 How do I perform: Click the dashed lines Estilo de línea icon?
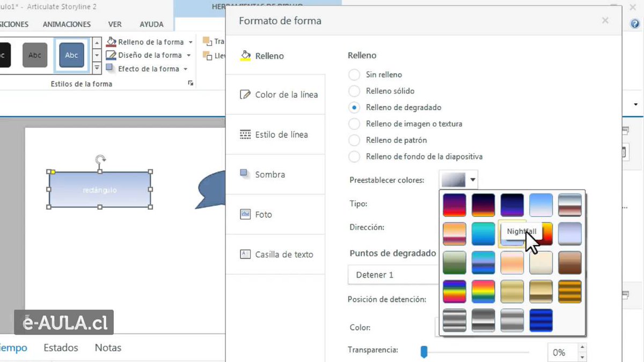tap(245, 135)
